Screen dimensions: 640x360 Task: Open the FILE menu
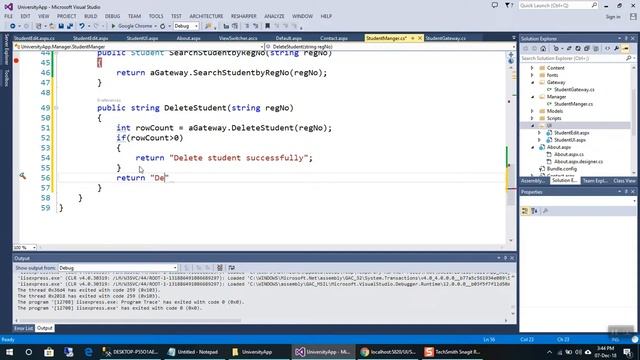click(9, 16)
